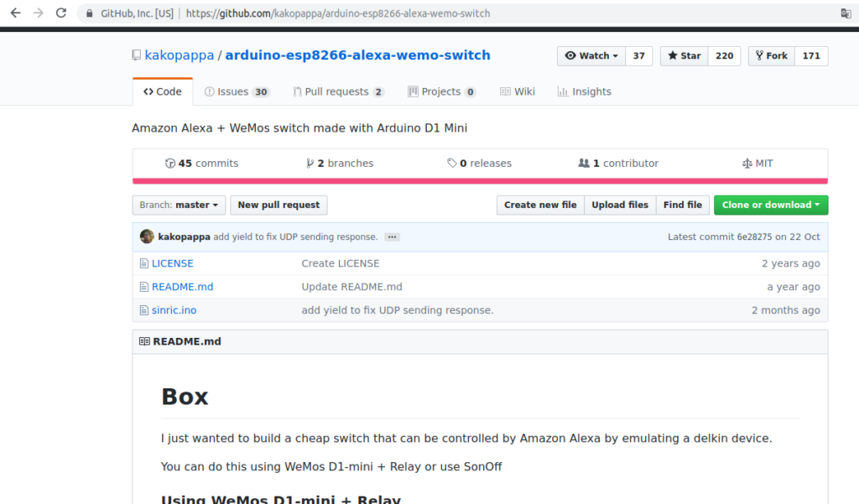View the 171 forks count
The width and height of the screenshot is (859, 504).
click(811, 56)
